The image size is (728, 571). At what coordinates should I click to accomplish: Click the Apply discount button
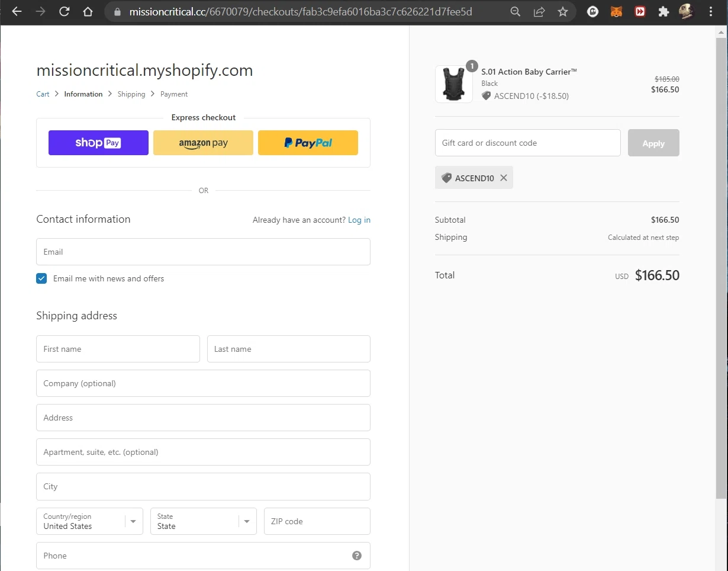(x=653, y=143)
